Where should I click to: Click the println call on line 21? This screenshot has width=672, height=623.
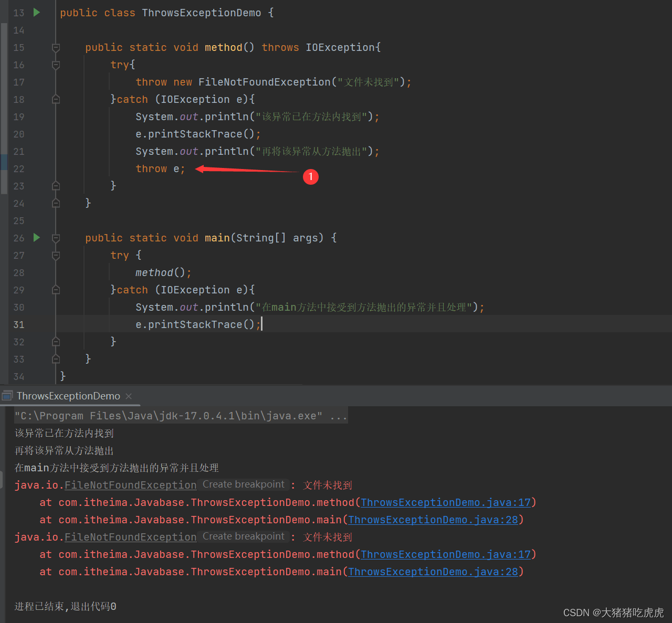tap(257, 151)
